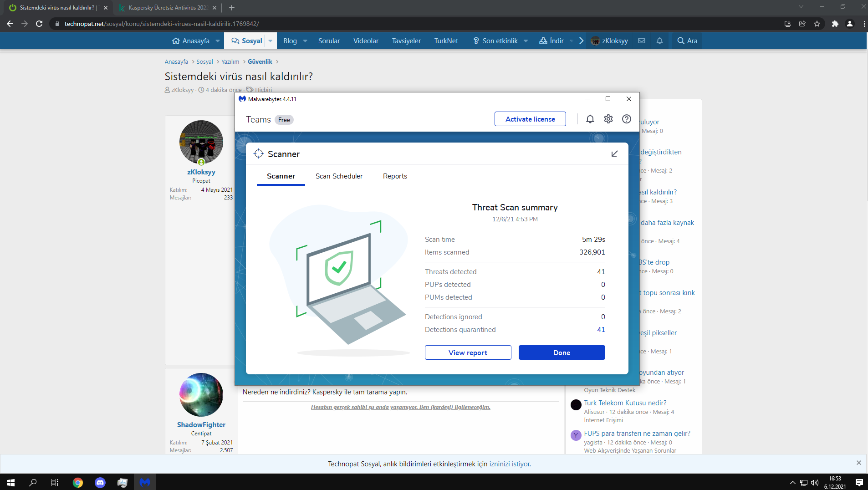Open FUPS para transferi thread

[637, 434]
